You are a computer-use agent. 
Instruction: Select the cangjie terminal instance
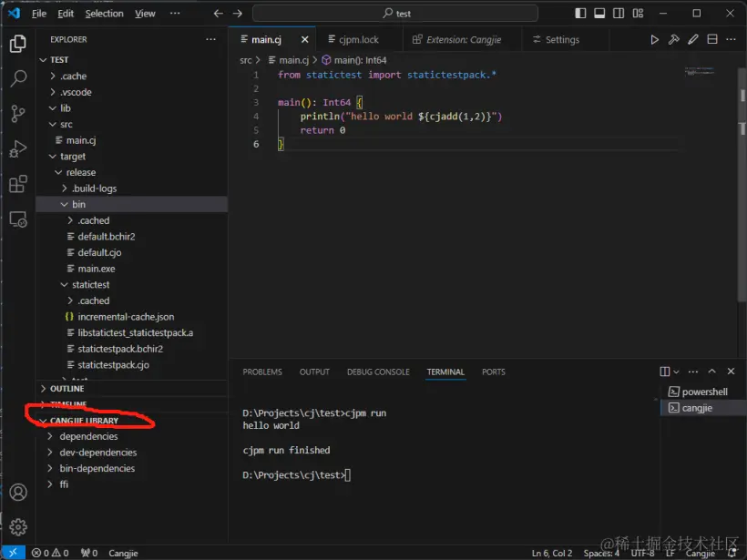[x=703, y=408]
